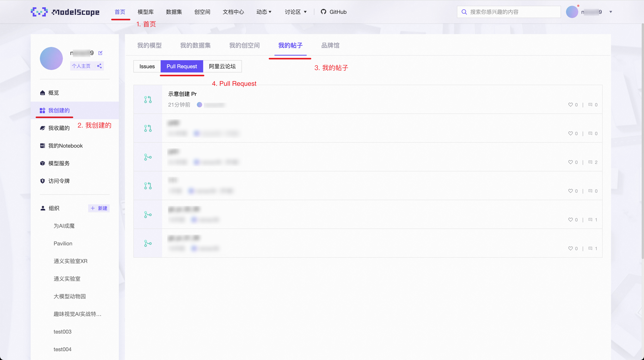Click the ModelScope logo
644x360 pixels.
coord(65,12)
